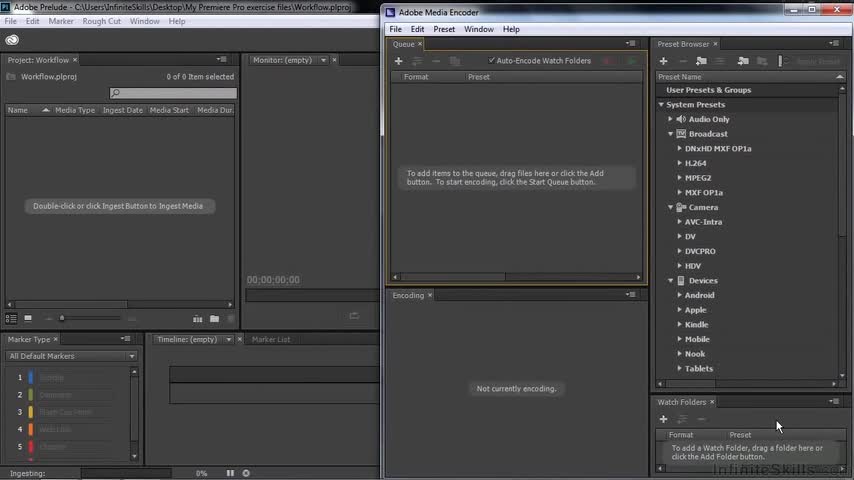Collapse the Broadcast preset group
The width and height of the screenshot is (854, 480).
click(x=670, y=134)
